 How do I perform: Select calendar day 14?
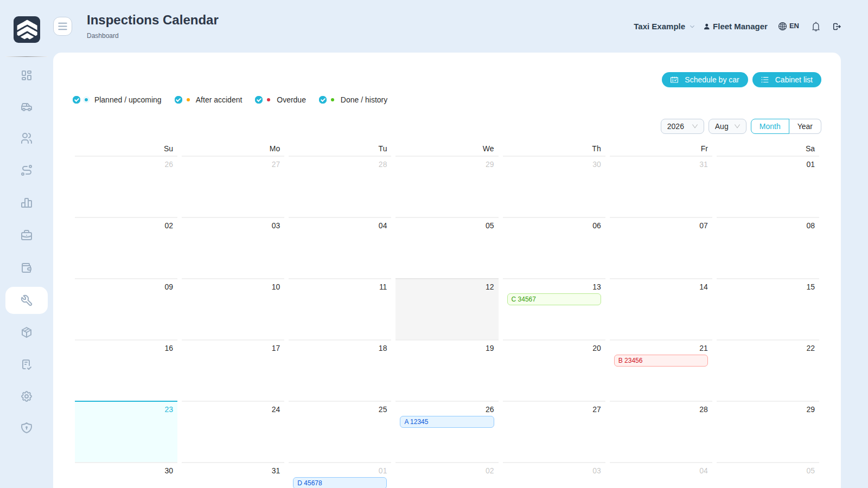tap(661, 310)
